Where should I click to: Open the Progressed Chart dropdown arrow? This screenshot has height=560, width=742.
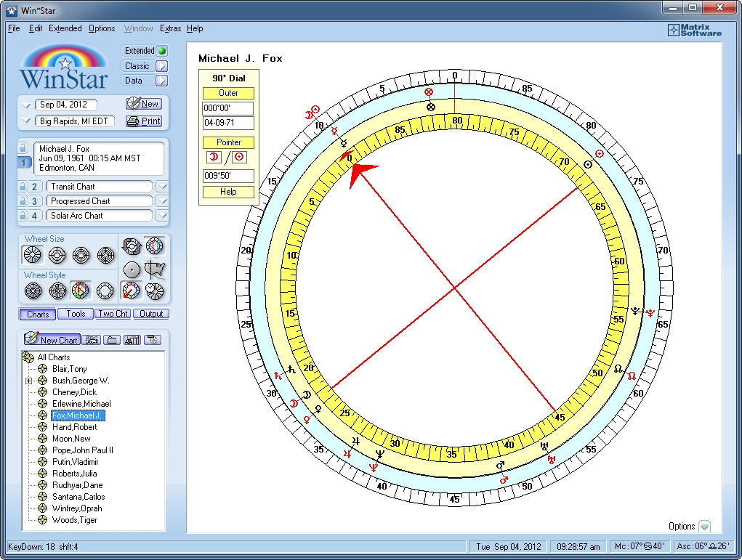[162, 201]
